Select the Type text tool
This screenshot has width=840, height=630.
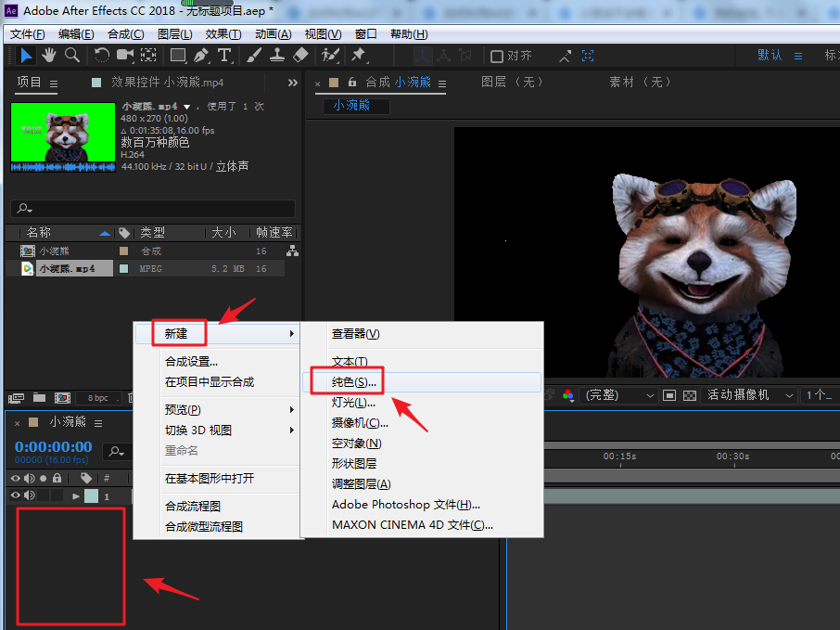(224, 56)
